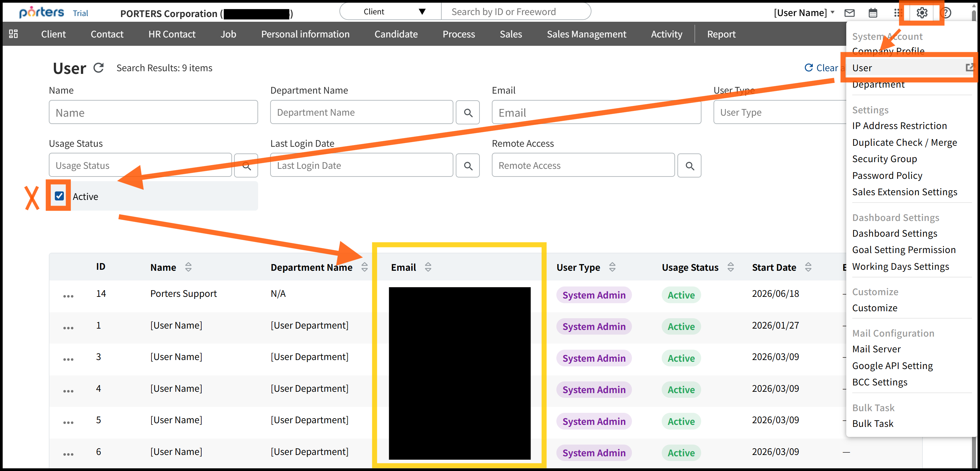
Task: Sort table by Department Name column arrows
Action: (x=364, y=267)
